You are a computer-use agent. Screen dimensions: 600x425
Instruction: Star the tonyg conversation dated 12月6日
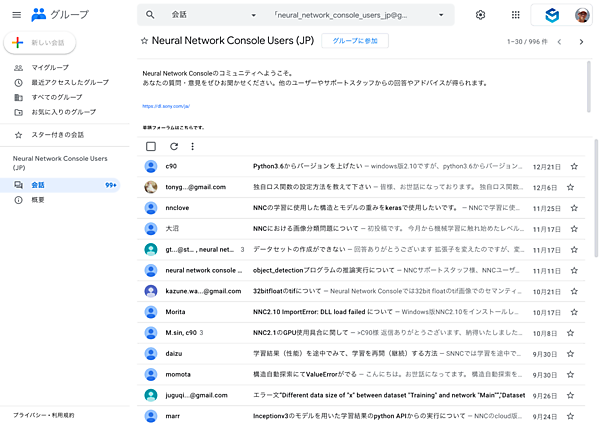571,187
